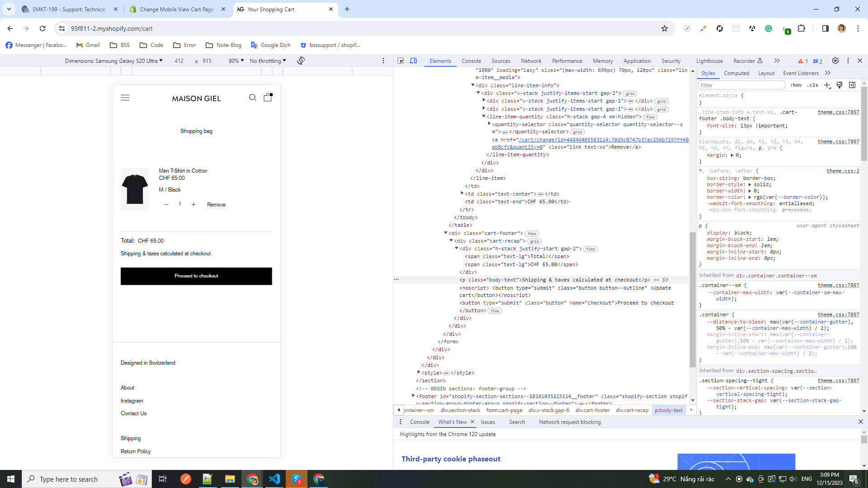Open the shopping bag cart icon
868x488 pixels.
point(268,98)
